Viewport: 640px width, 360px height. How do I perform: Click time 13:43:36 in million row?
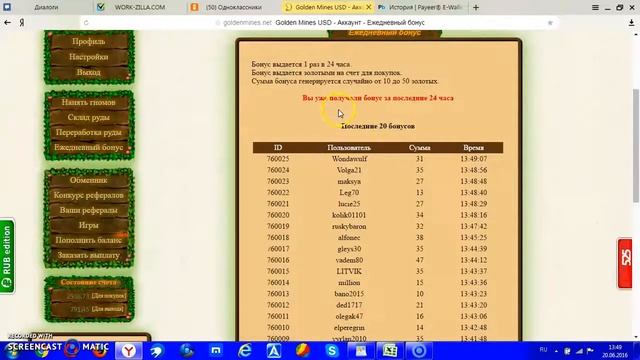[x=473, y=282]
